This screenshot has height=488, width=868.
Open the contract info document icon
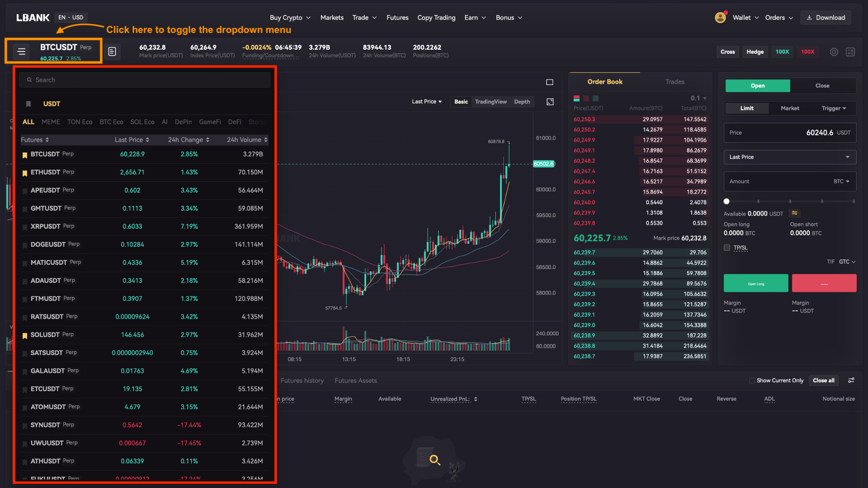point(112,52)
